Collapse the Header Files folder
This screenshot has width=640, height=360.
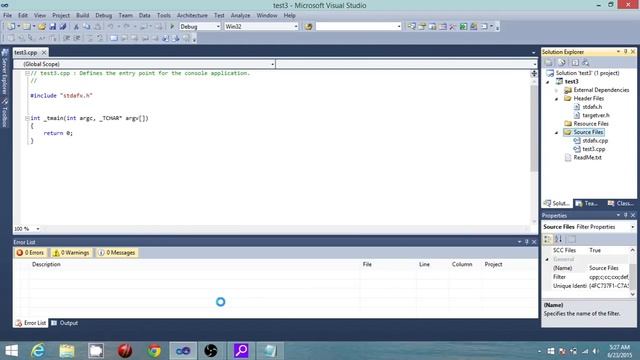[556, 99]
